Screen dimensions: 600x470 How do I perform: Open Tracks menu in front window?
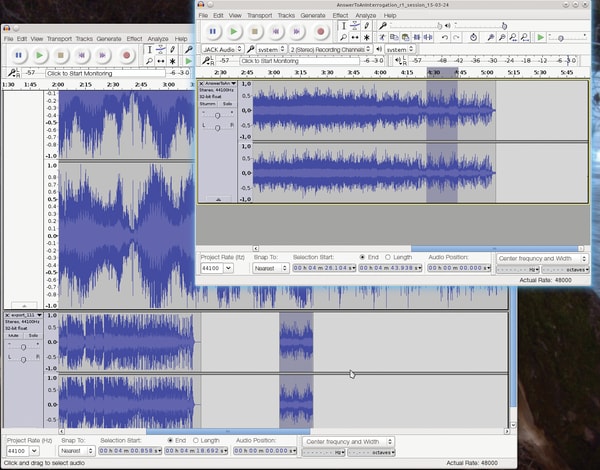coord(286,15)
